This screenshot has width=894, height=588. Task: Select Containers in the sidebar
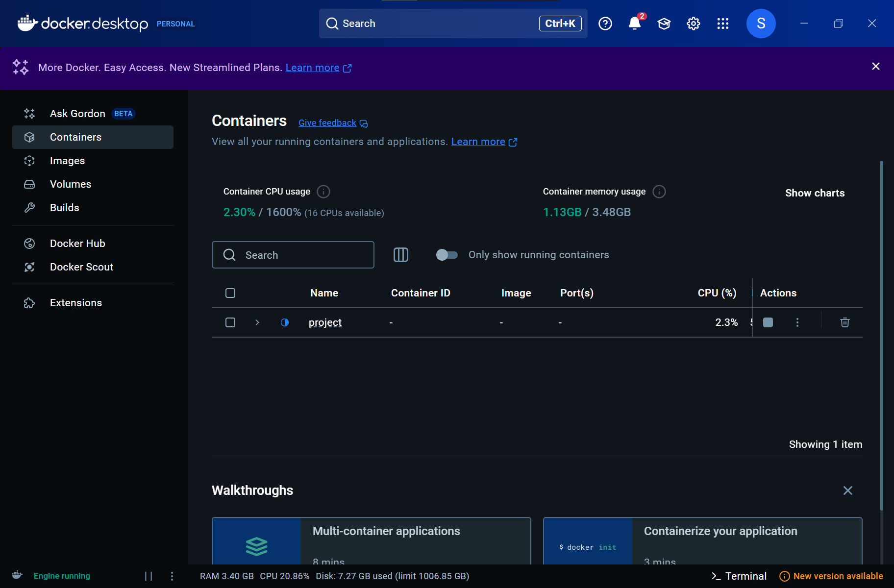point(92,137)
